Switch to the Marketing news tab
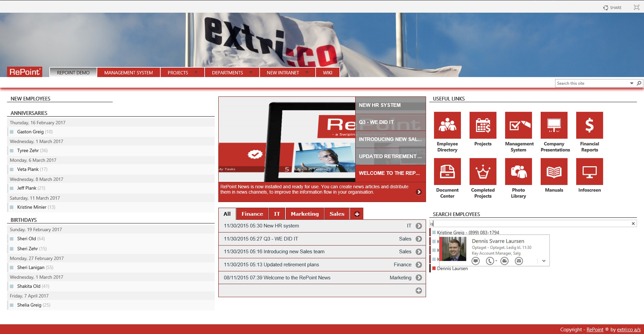This screenshot has width=644, height=334. [x=305, y=214]
